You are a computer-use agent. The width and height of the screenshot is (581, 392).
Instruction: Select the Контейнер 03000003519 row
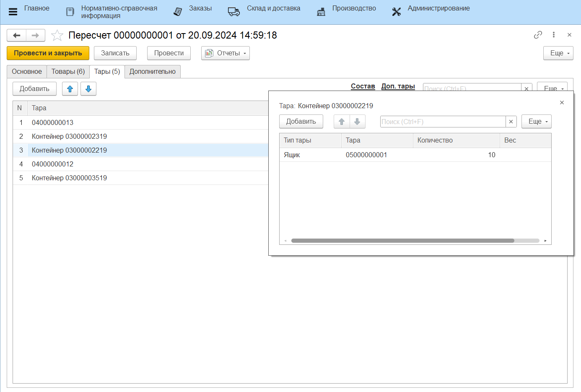tap(69, 178)
